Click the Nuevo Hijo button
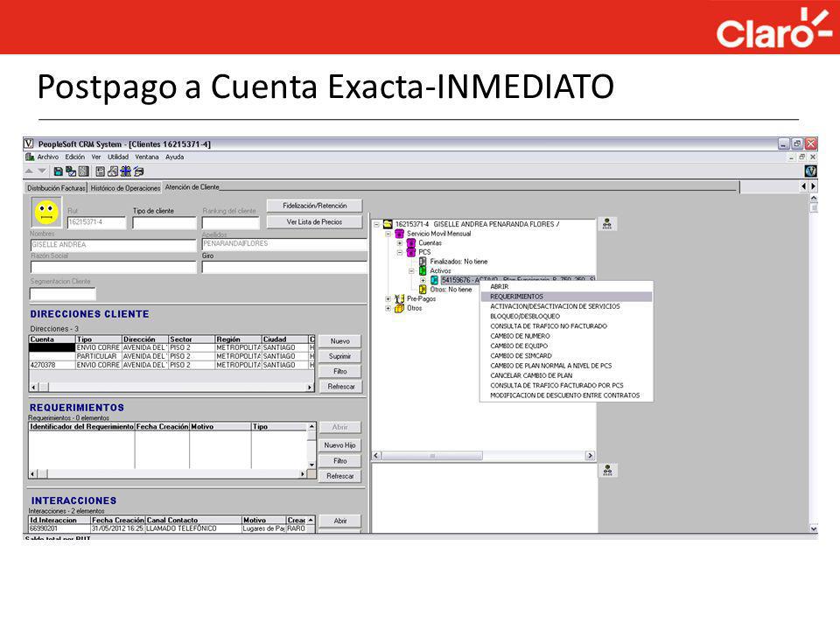The height and width of the screenshot is (630, 840). point(340,445)
